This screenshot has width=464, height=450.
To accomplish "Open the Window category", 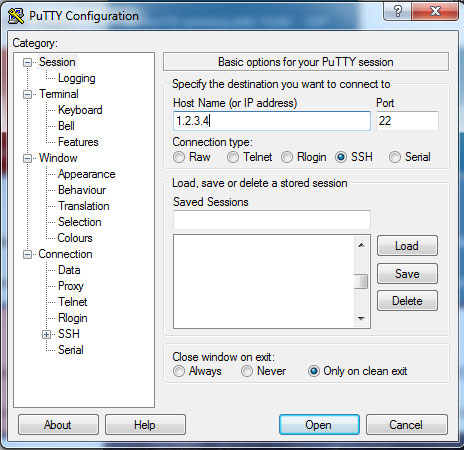I will point(58,158).
